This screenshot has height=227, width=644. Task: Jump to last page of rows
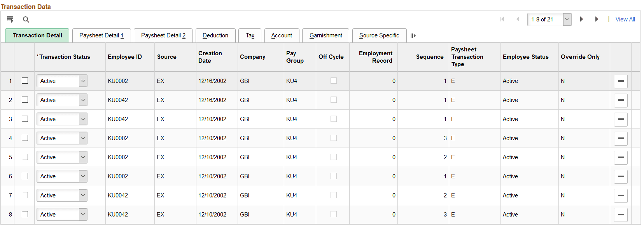597,19
